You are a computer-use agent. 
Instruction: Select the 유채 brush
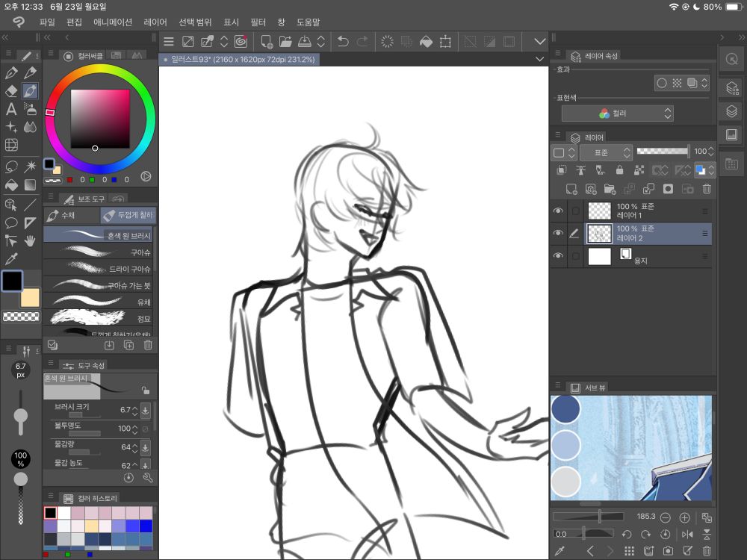(x=98, y=302)
